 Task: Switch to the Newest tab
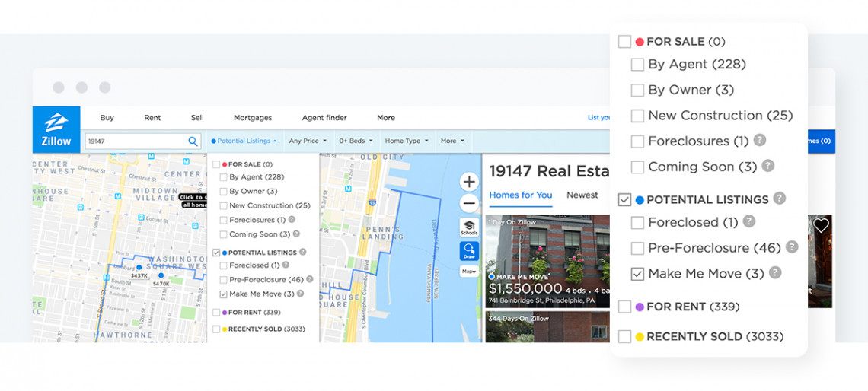click(582, 195)
